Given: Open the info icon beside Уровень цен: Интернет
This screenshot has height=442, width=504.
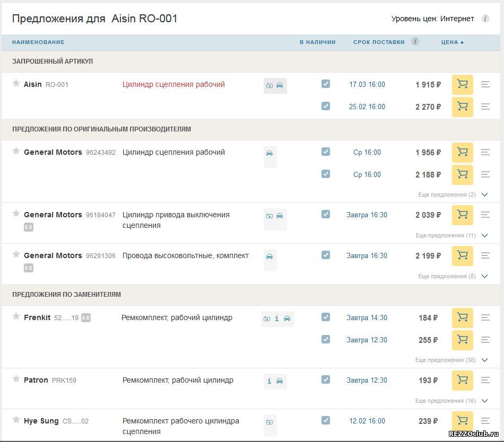Looking at the screenshot, I should click(485, 19).
